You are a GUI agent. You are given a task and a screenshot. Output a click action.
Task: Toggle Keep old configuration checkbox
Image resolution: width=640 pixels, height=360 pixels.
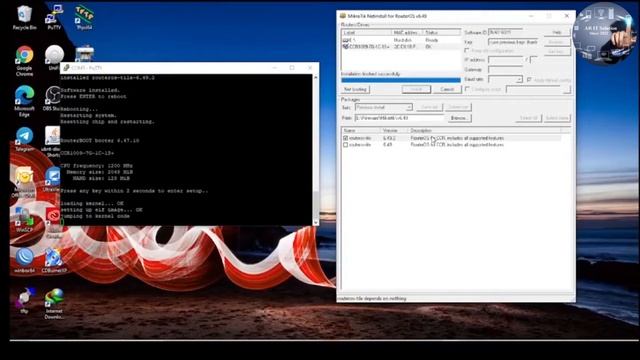coord(467,51)
